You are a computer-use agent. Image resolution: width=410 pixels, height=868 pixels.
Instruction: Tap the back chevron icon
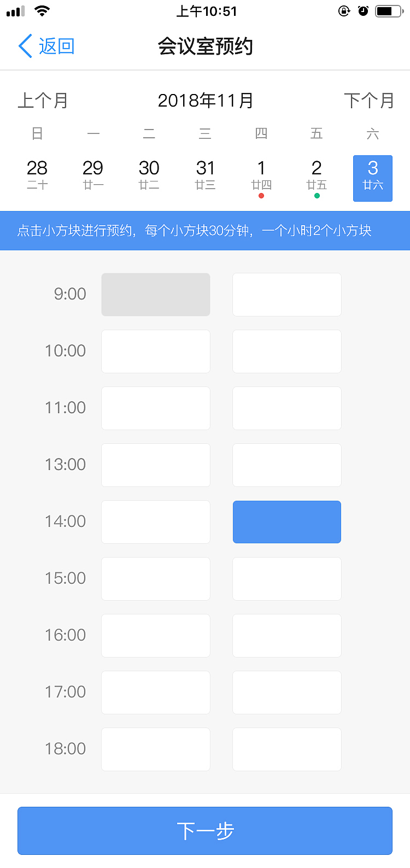[25, 46]
